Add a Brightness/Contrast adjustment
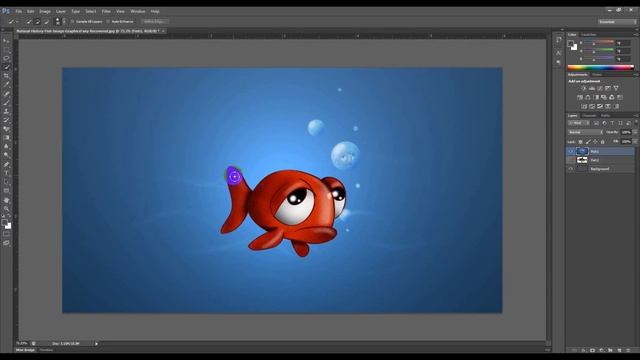Screen dimensions: 640x360 [584, 88]
